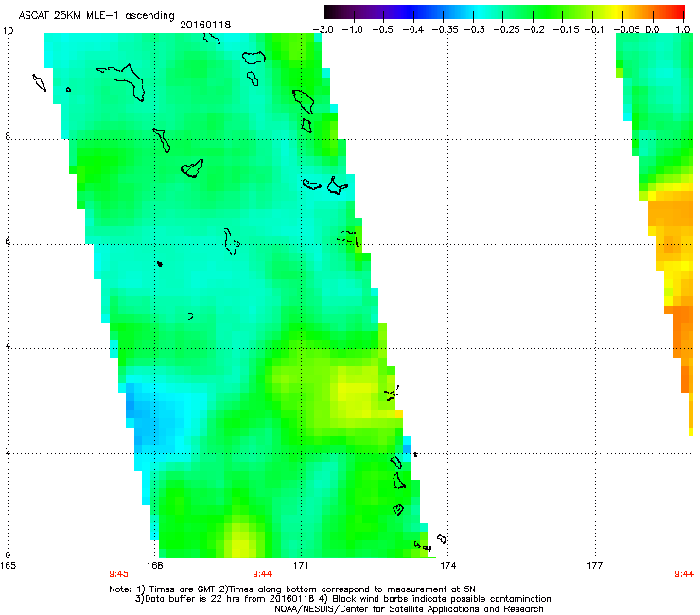
Task: Click the latitude axis label 8
Action: coord(8,136)
